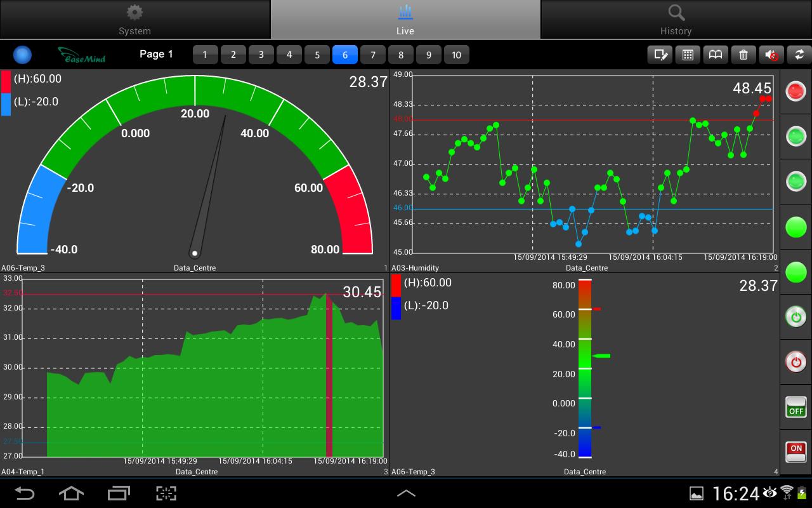The height and width of the screenshot is (508, 812).
Task: Go to page 1
Action: tap(205, 55)
